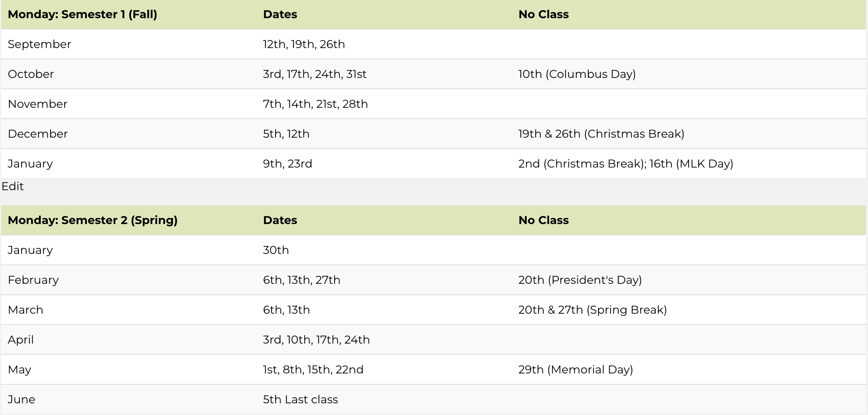Click the 20th & 27th (Spring Break) cell
This screenshot has height=415, width=868.
click(592, 310)
